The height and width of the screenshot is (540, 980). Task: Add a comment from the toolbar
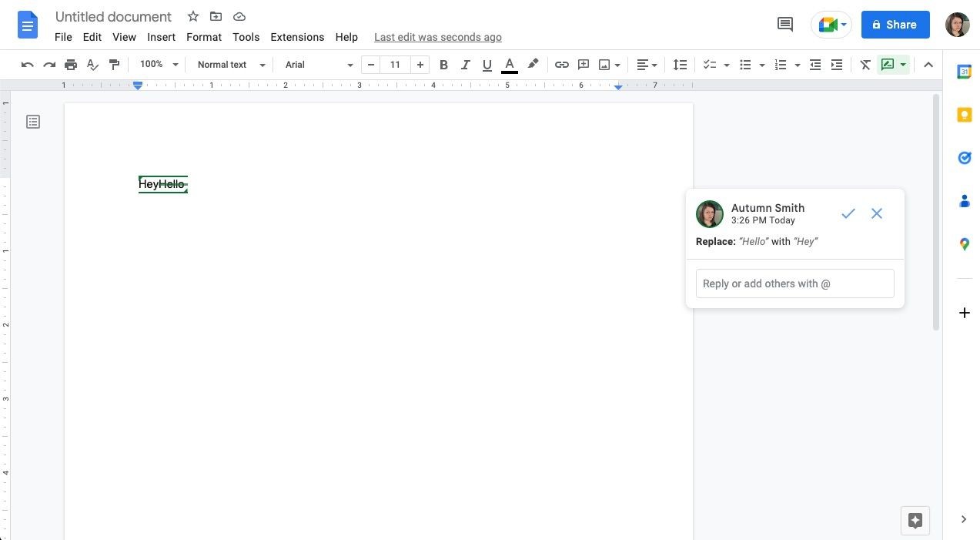[x=584, y=65]
